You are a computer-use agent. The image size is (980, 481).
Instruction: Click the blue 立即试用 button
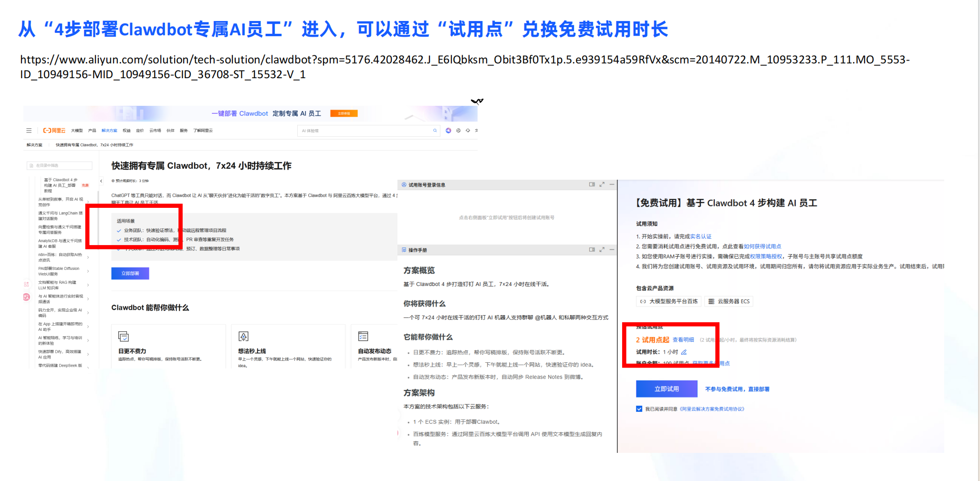(x=667, y=389)
